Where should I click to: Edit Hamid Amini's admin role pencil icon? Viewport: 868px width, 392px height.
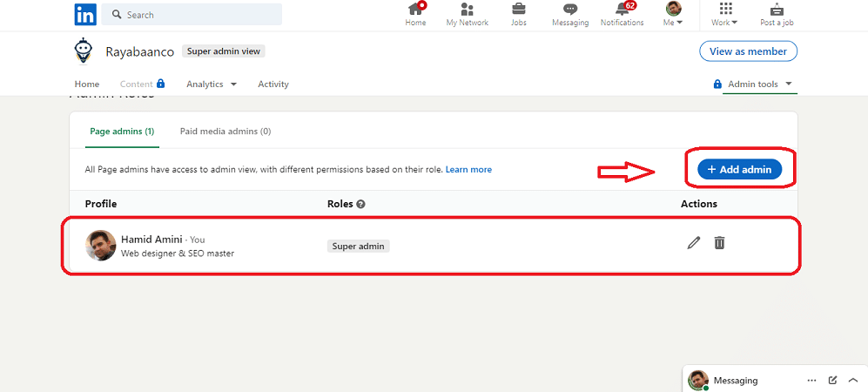(694, 242)
